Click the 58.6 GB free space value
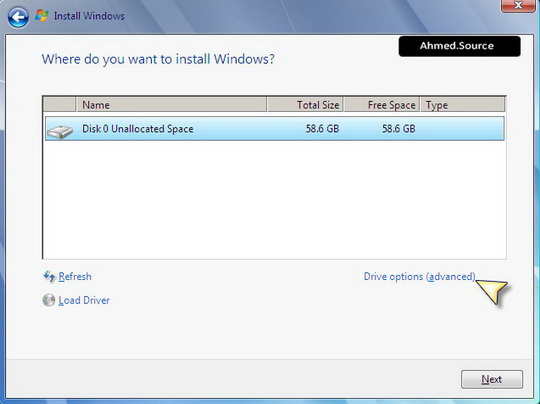 click(398, 129)
